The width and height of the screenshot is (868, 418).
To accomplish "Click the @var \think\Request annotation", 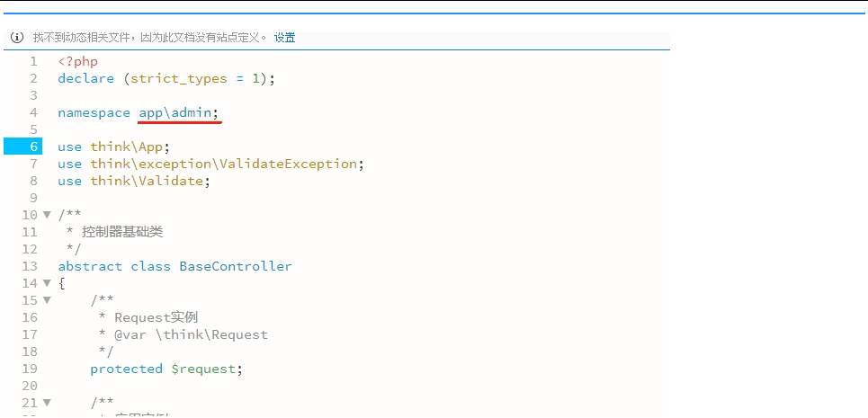I will point(191,334).
